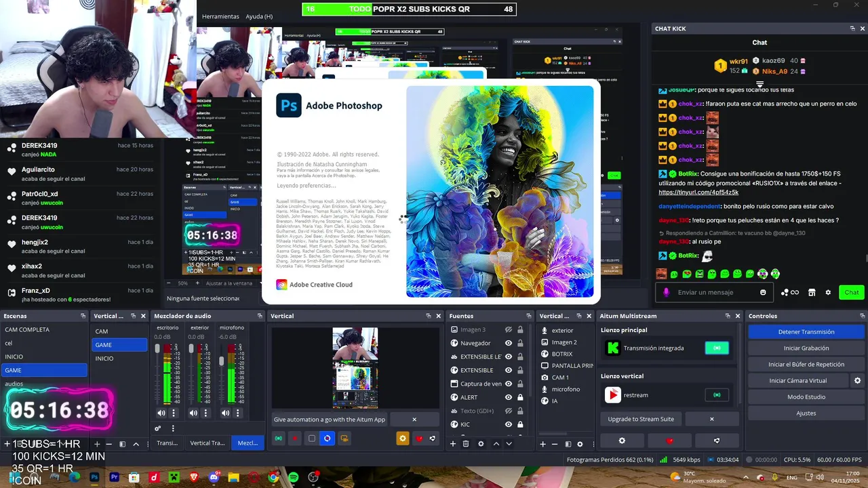Click Detener Transmisión button
Image resolution: width=868 pixels, height=488 pixels.
pos(806,332)
